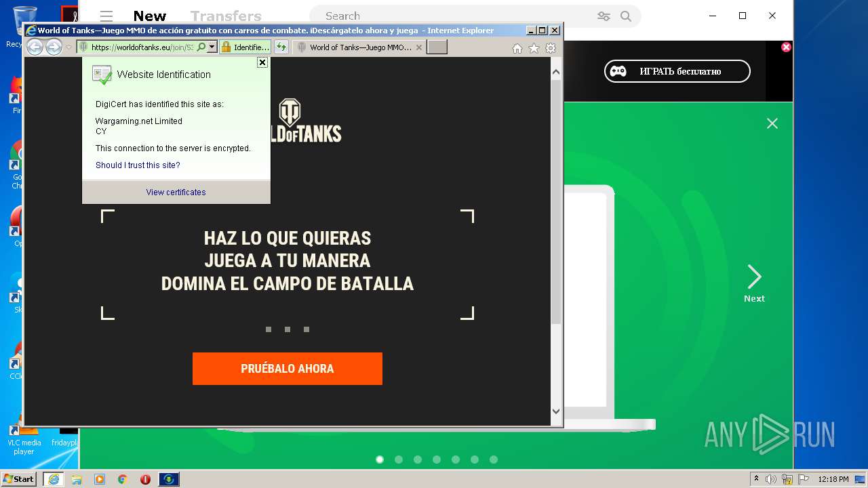Click the gamepad icon on ИГРАТЬ button
This screenshot has height=488, width=868.
[618, 71]
